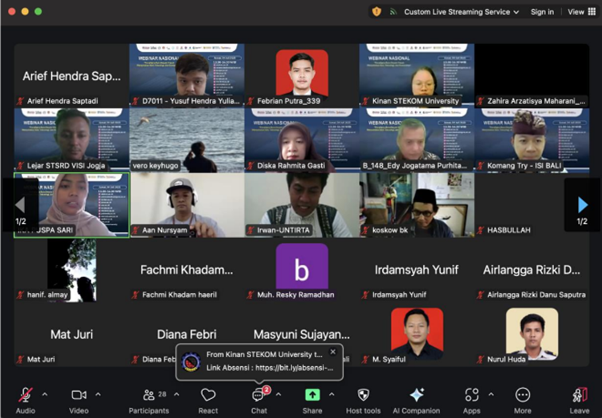Select Lejar STSRD VISI Jogja's tile
Viewport: 602px width, 418px height.
click(x=72, y=140)
